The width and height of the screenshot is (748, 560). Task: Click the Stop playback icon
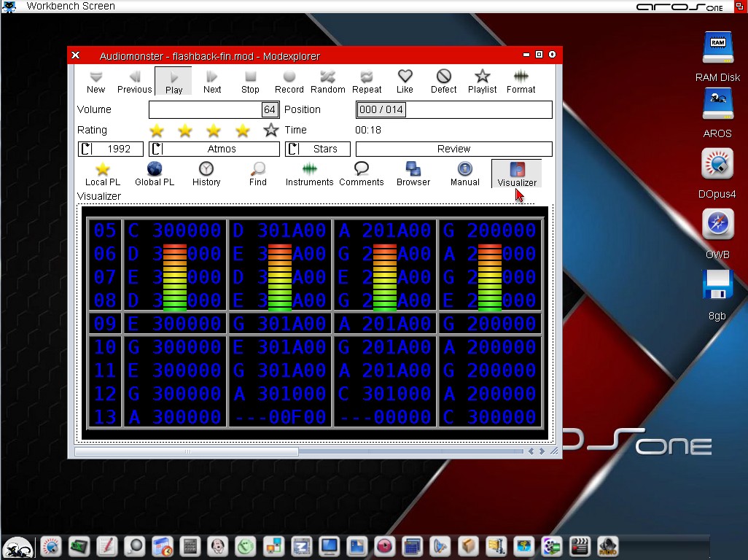click(x=250, y=81)
